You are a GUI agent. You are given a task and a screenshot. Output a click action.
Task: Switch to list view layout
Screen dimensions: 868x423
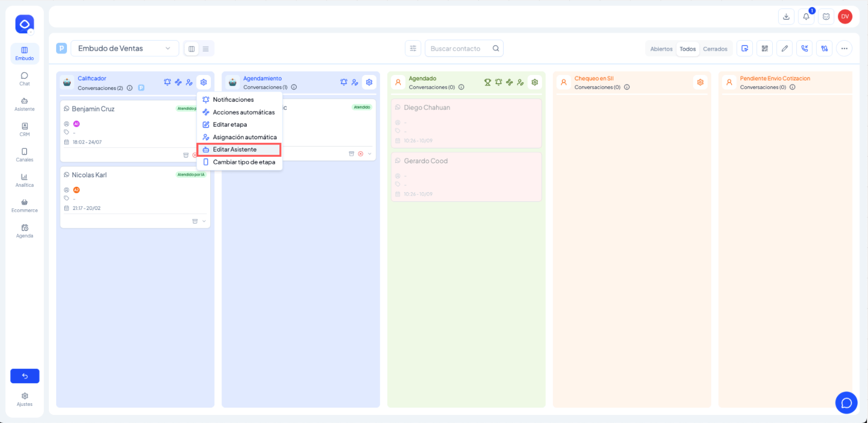[205, 49]
